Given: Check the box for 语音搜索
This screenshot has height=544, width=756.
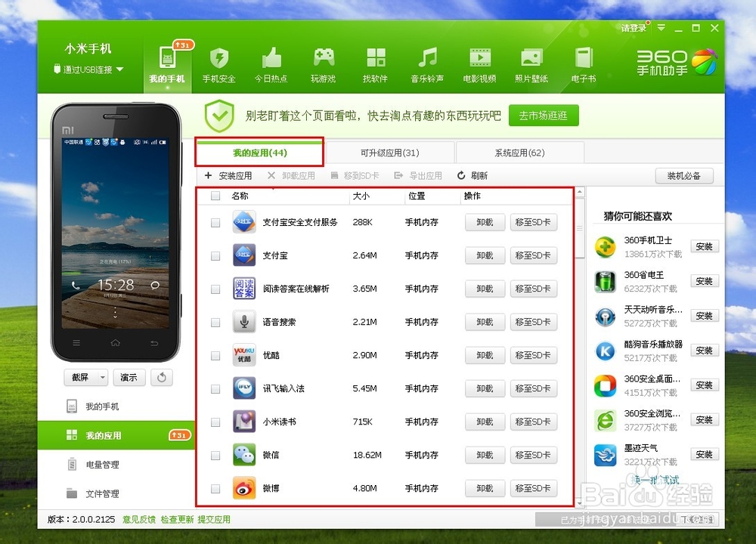Looking at the screenshot, I should pos(215,323).
